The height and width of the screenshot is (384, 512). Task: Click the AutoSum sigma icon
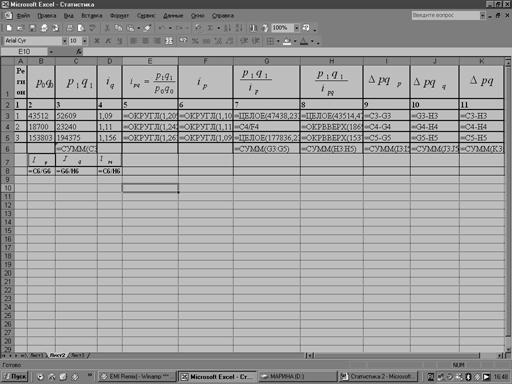[x=210, y=28]
